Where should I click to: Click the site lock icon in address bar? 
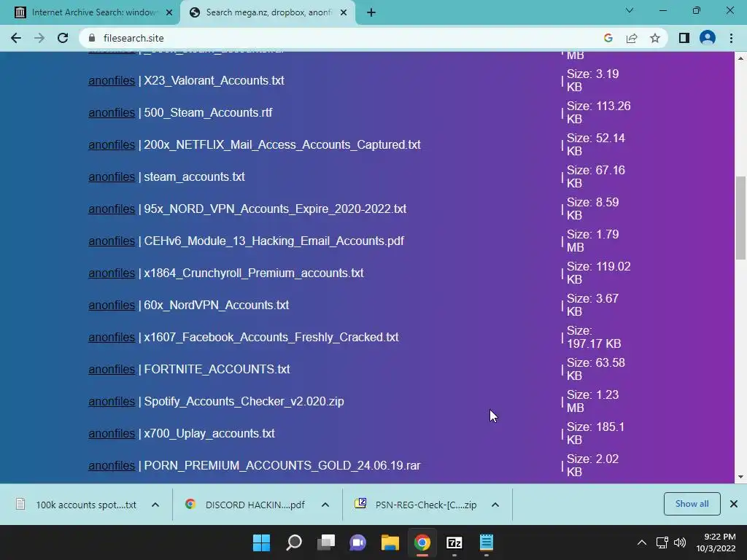click(x=93, y=38)
